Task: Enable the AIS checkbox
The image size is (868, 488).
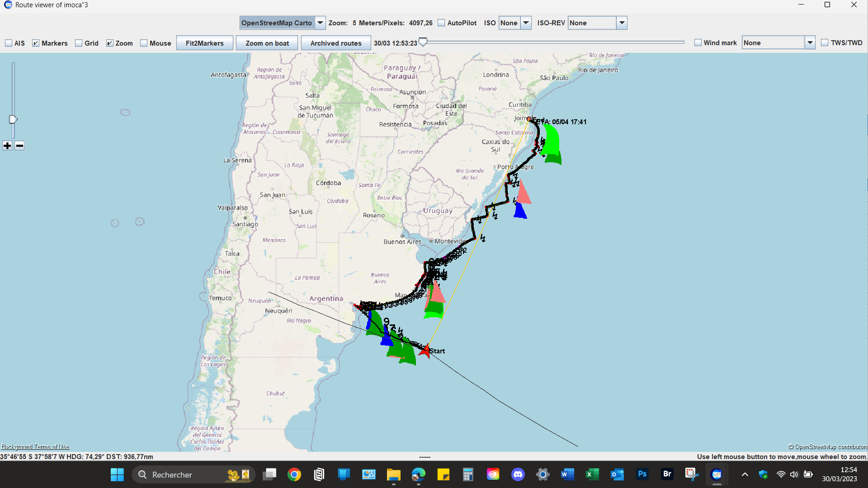Action: tap(9, 43)
